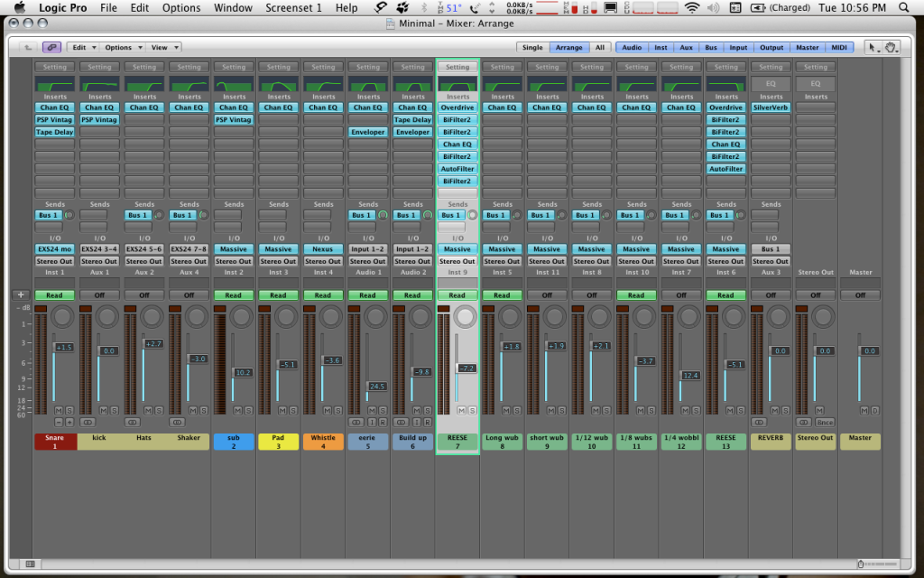The image size is (924, 578).
Task: Open automation mode menu on kick strip
Action: [99, 295]
